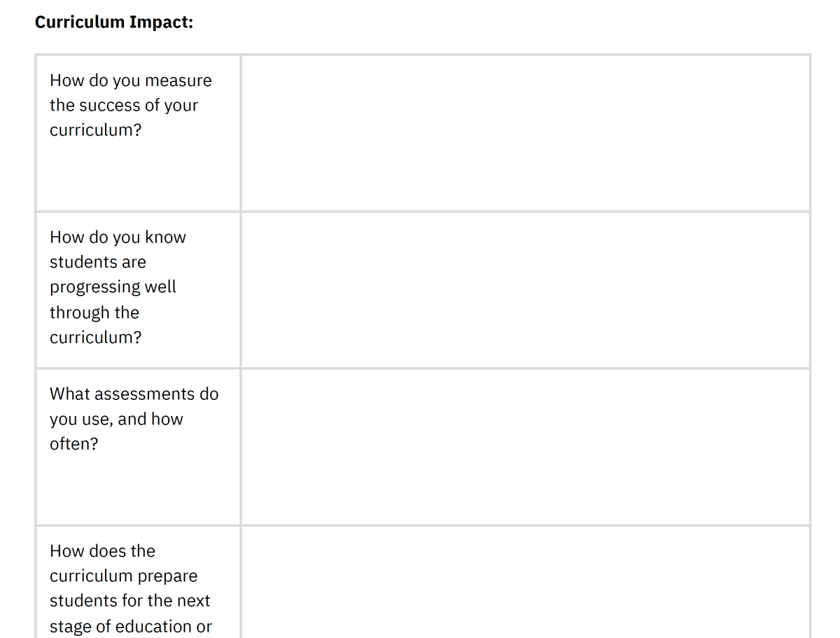
Task: Place cursor on 'you use, and how' line
Action: 116,419
